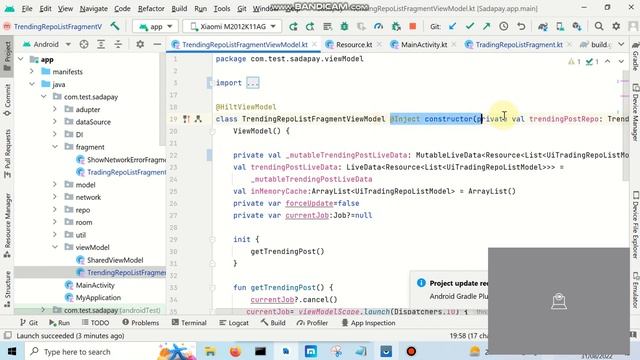
Task: Click the editor vertical scrollbar
Action: (x=625, y=126)
